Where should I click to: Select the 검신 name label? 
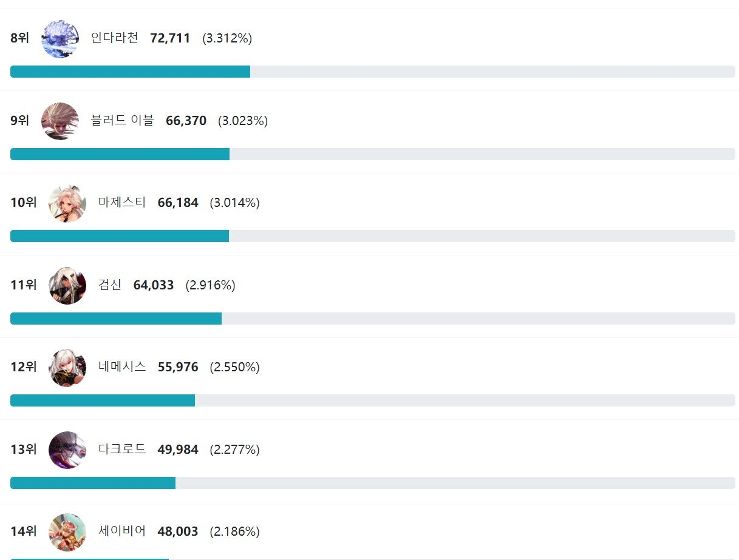tap(110, 285)
